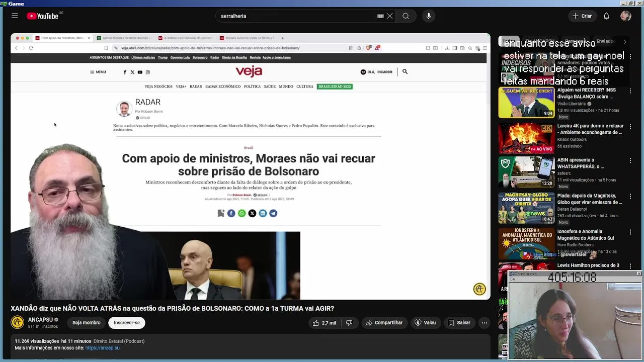Click the X share icon in article
The image size is (644, 362).
pos(252,213)
